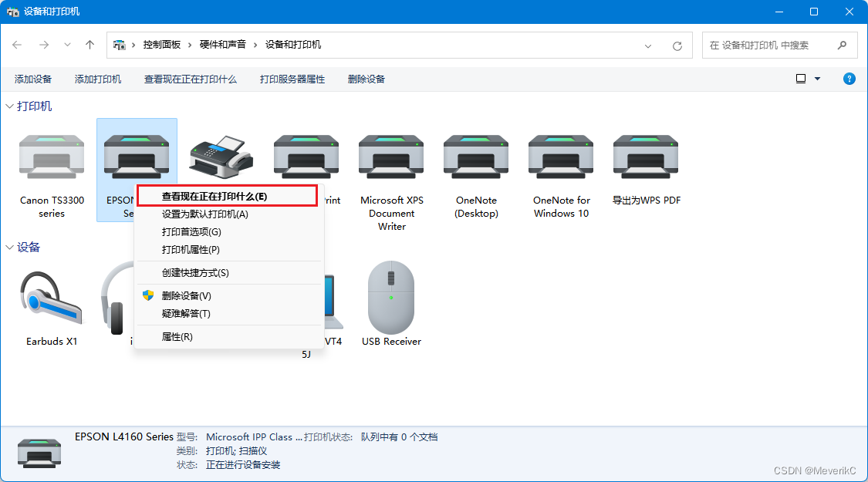Open 属性(R) from context menu
Image resolution: width=868 pixels, height=482 pixels.
click(x=228, y=337)
